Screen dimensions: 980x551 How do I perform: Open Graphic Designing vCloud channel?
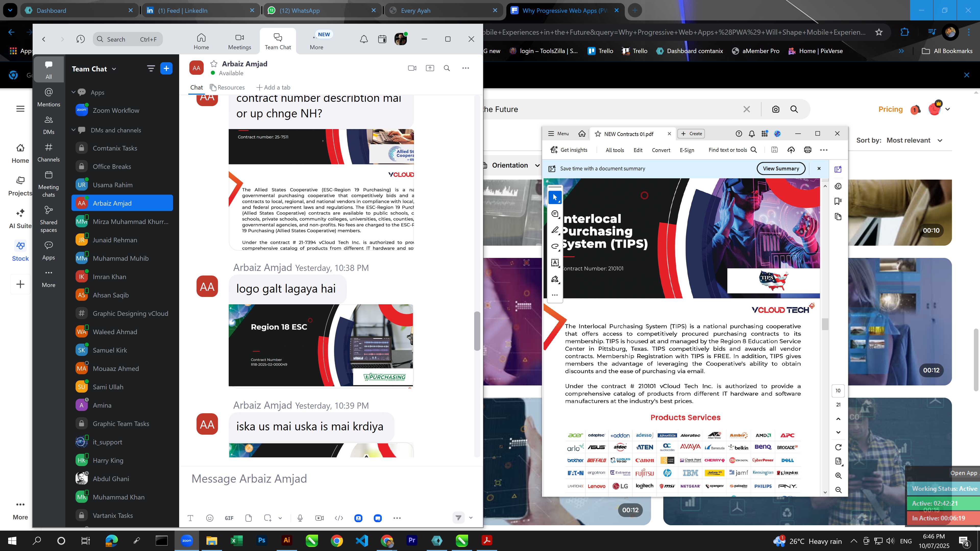122,313
